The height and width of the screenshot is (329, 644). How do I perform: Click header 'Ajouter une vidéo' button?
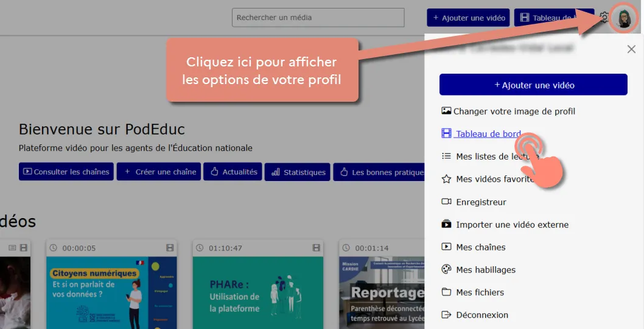tap(469, 18)
